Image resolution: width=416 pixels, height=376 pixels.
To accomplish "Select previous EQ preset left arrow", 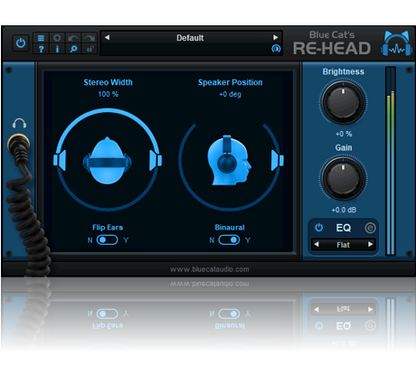I will (x=317, y=244).
